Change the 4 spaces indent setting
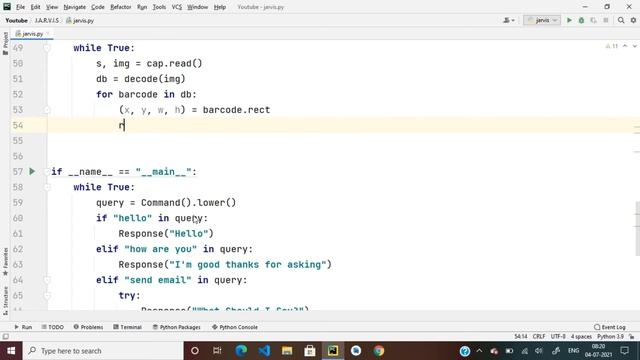The width and height of the screenshot is (640, 360). pyautogui.click(x=581, y=337)
